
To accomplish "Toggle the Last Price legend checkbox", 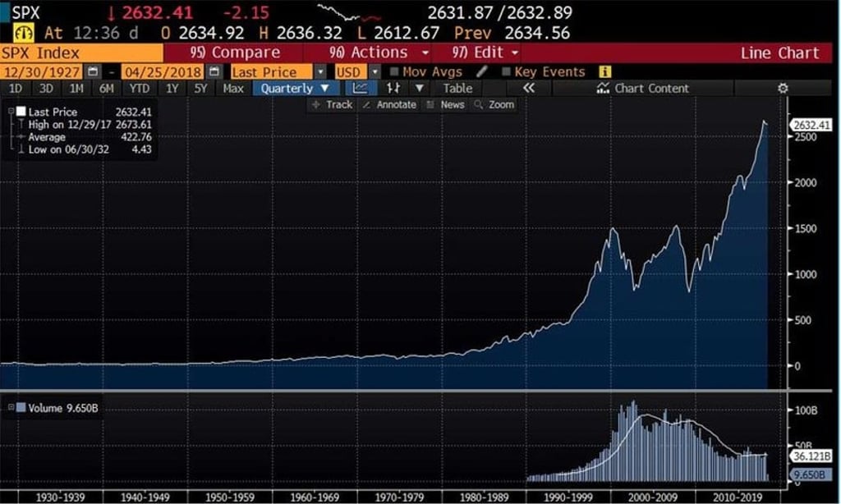I will (x=22, y=111).
